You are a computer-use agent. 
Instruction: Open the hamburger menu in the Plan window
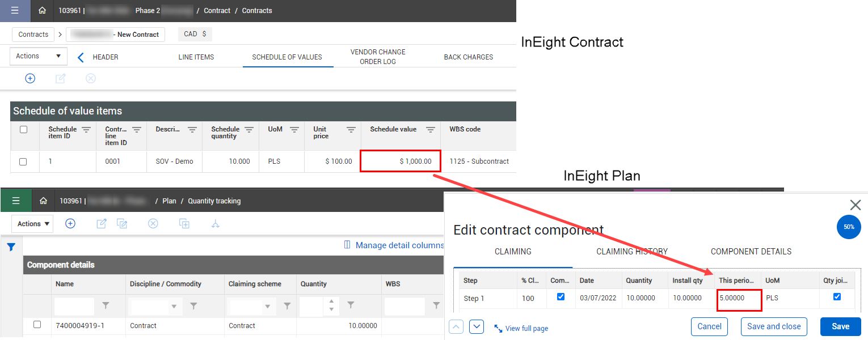15,201
